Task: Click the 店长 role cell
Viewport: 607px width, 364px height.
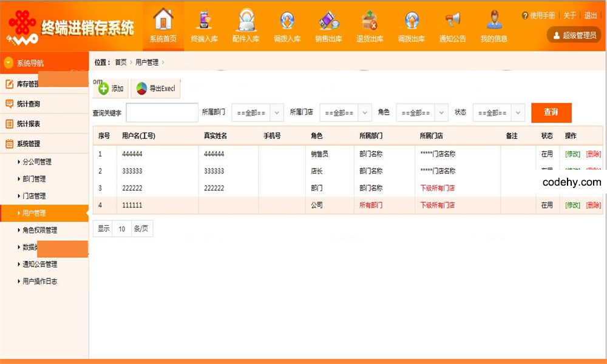Action: (317, 171)
